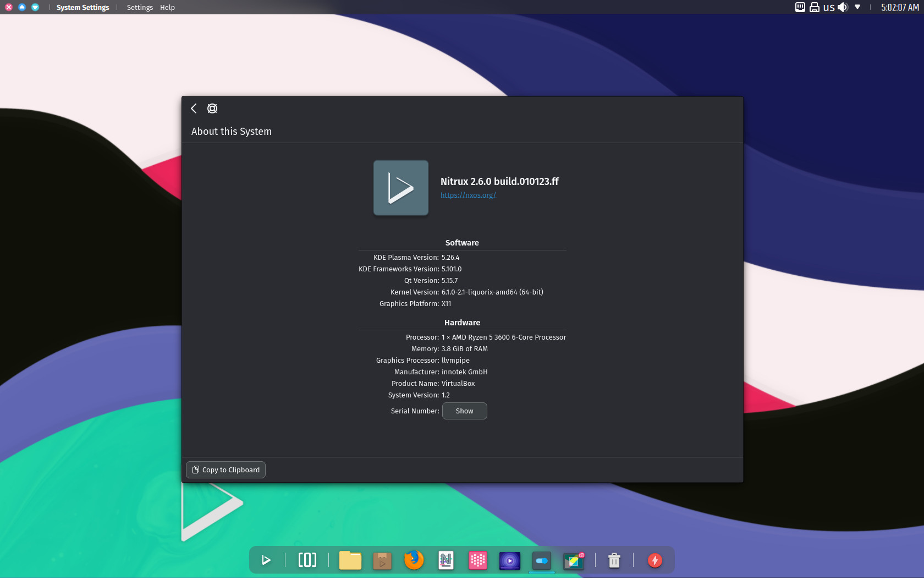Click Product Name value VirtualBox
The image size is (924, 578).
pos(458,384)
